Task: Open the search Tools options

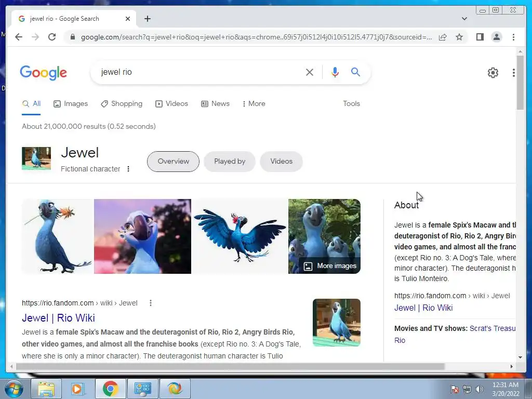Action: click(x=351, y=104)
